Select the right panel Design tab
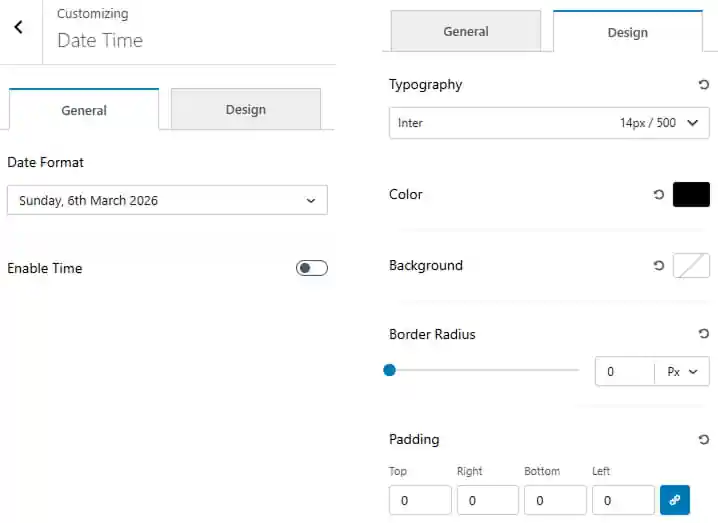This screenshot has height=523, width=718. [x=627, y=32]
